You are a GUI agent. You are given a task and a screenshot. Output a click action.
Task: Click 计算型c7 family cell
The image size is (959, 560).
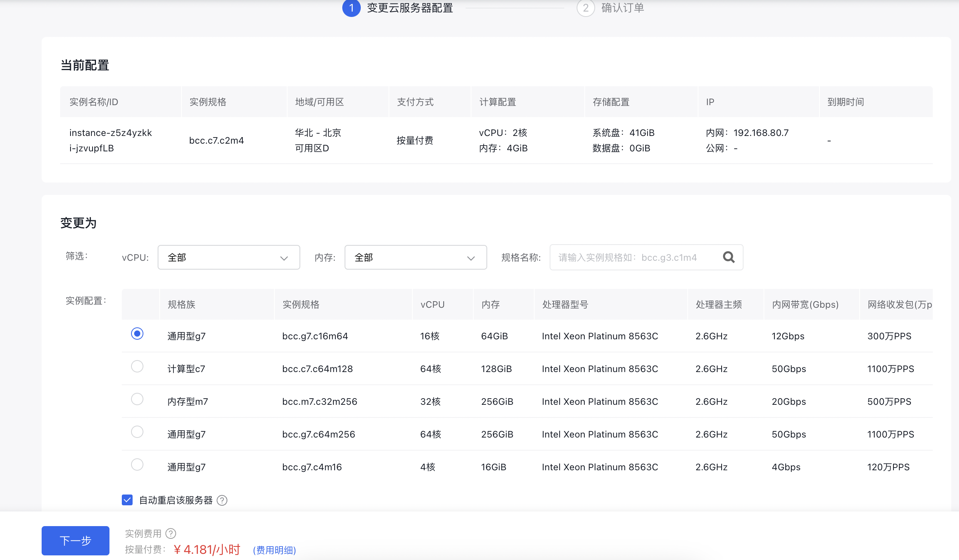point(186,369)
